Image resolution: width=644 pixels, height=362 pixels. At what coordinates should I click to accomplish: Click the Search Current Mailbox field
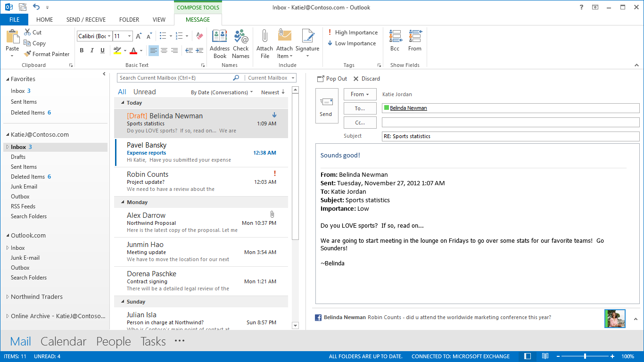174,78
